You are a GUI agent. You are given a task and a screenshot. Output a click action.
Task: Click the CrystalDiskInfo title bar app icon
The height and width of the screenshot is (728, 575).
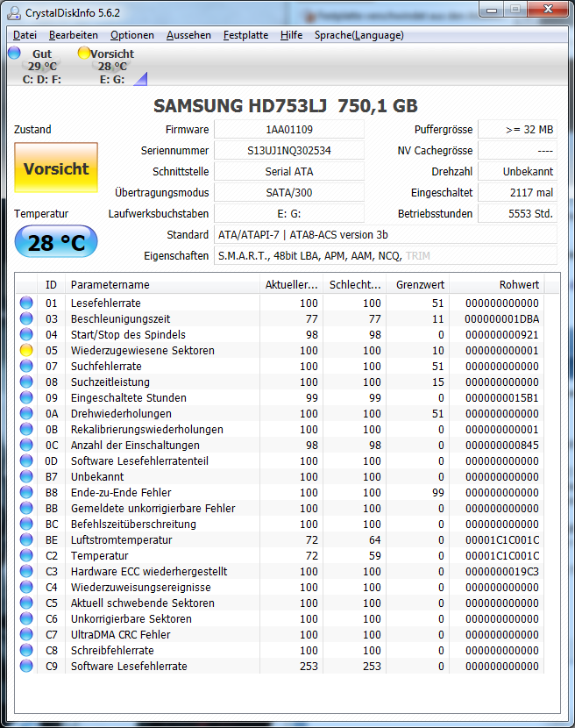click(x=14, y=12)
